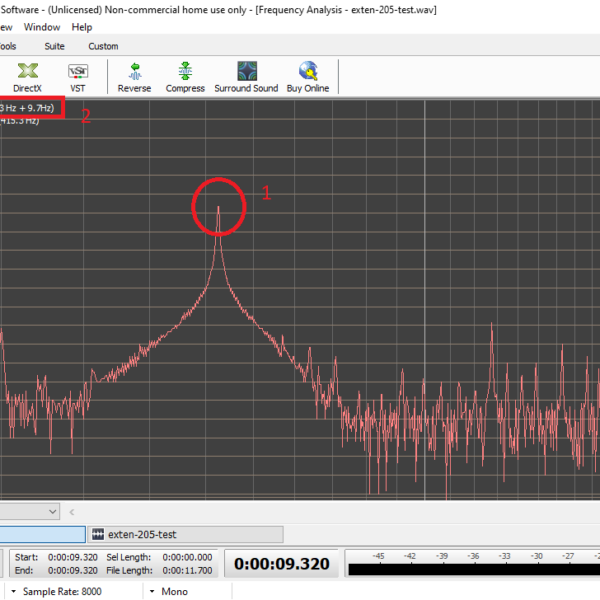
Task: Click the File Length value in the status bar
Action: coord(187,571)
